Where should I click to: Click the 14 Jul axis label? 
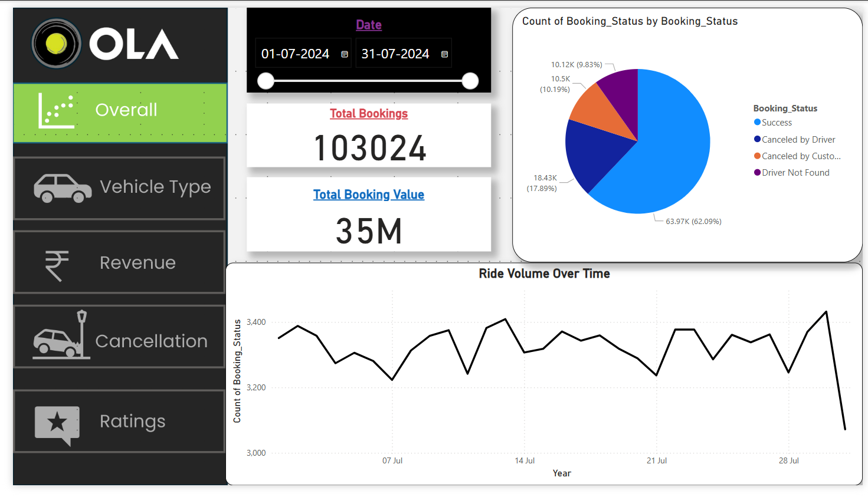tap(525, 460)
